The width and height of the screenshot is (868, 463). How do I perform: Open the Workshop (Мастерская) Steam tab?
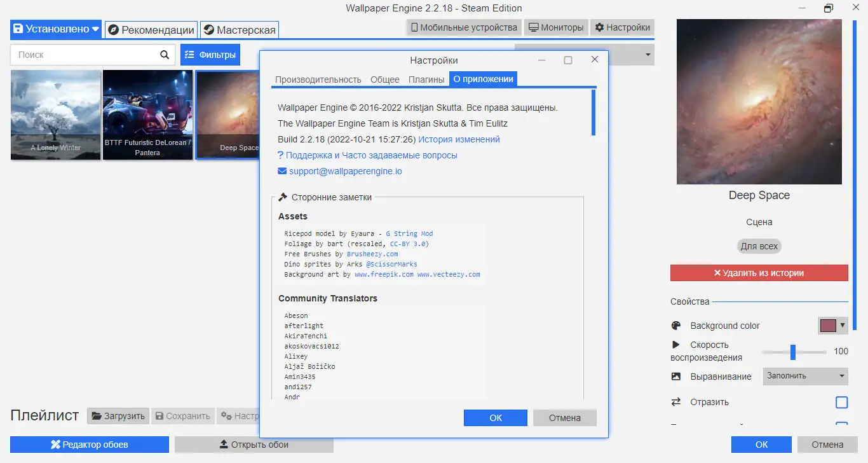[x=240, y=30]
